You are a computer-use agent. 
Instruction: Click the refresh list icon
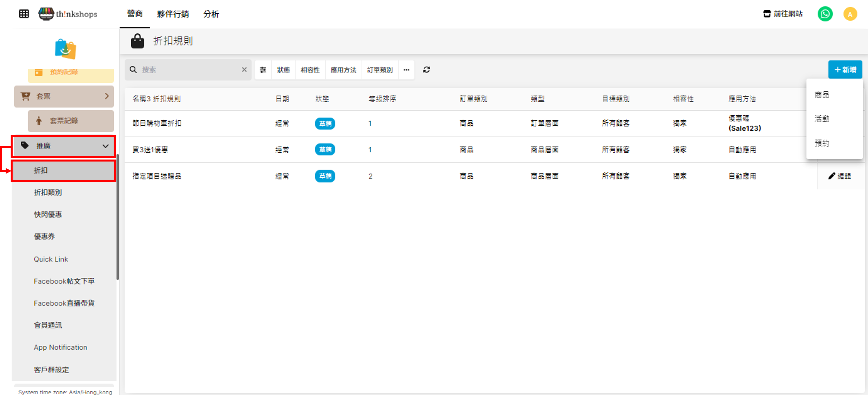(426, 70)
